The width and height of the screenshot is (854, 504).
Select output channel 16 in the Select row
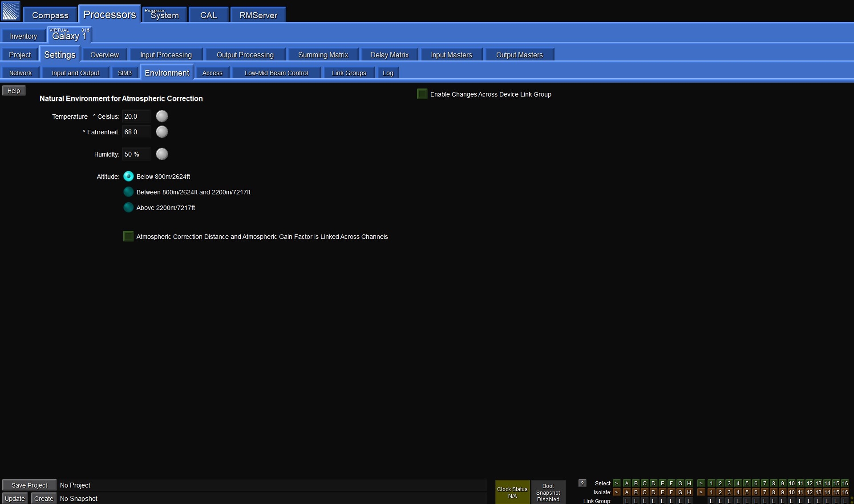tap(845, 483)
